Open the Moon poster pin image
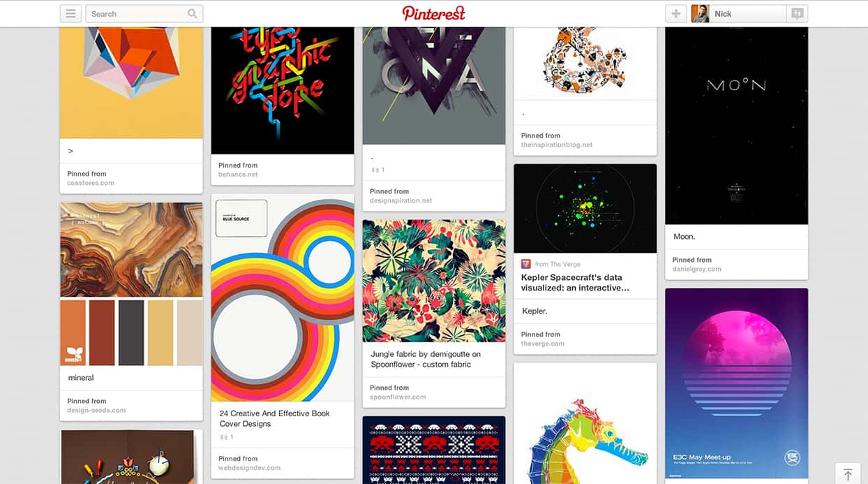868x484 pixels. tap(736, 126)
